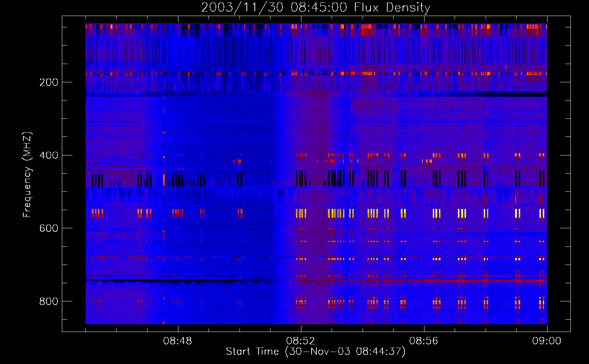
Task: Click the 600 frequency tick label
Action: pos(49,228)
